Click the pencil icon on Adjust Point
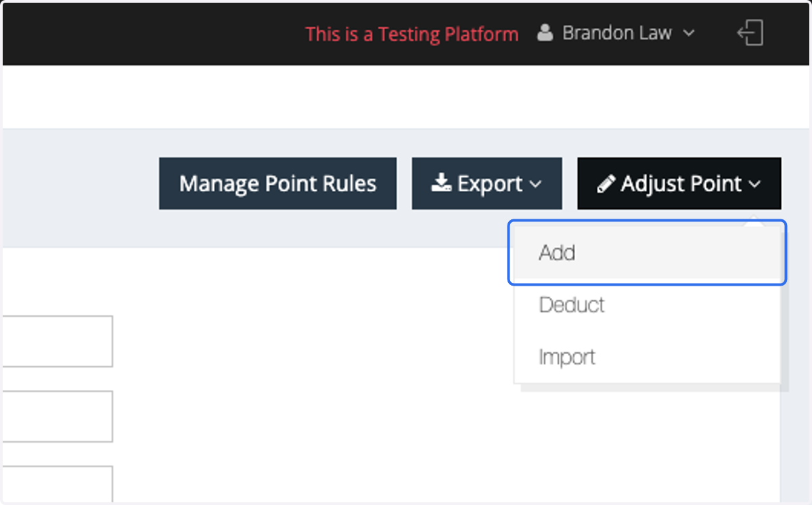812x505 pixels. [x=606, y=183]
